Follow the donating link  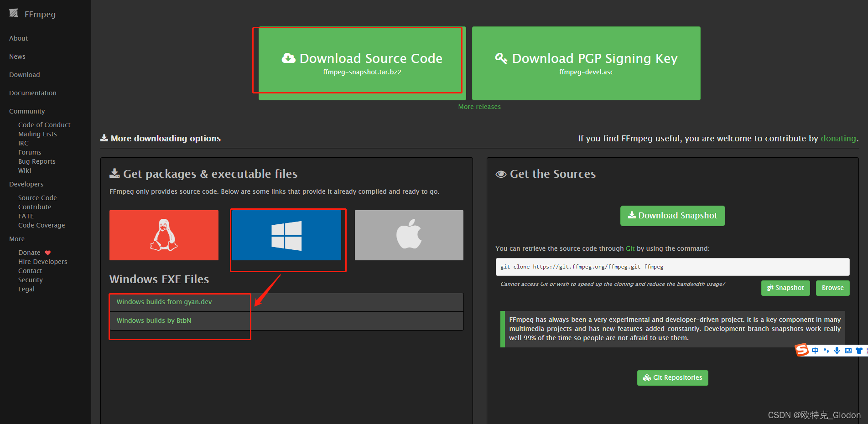click(838, 138)
